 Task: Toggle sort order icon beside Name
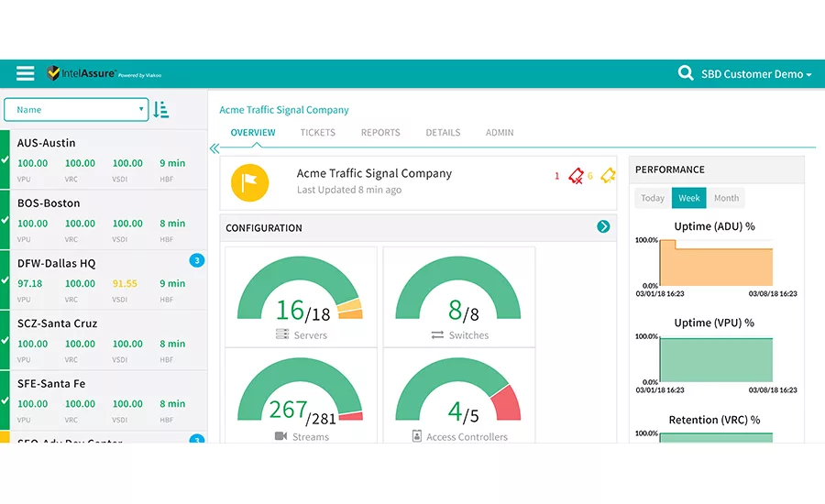tap(161, 109)
